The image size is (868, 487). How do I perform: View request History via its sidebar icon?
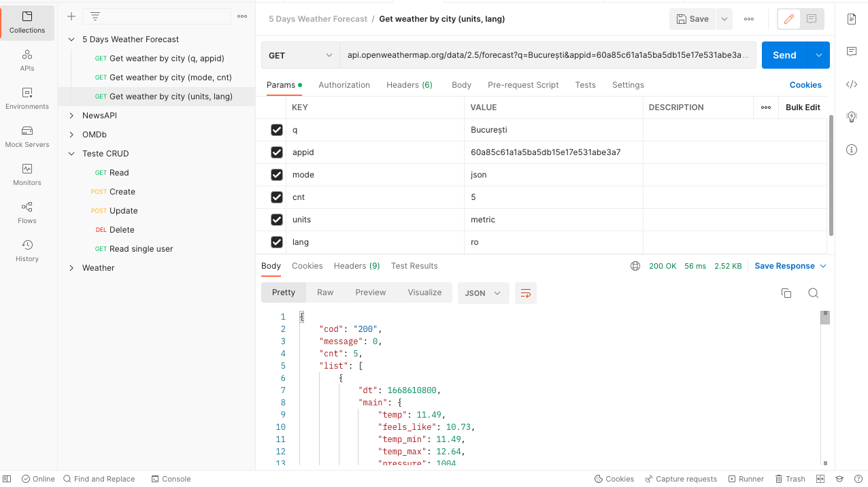tap(27, 249)
